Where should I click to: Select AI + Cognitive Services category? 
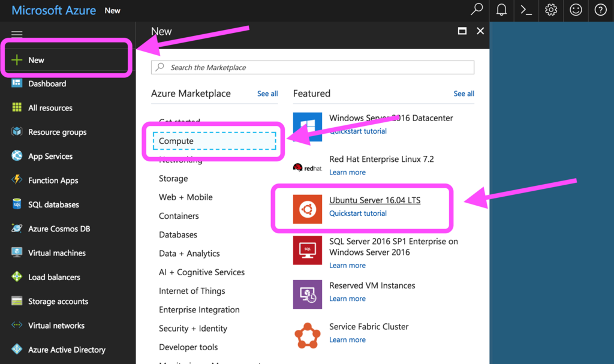[201, 272]
